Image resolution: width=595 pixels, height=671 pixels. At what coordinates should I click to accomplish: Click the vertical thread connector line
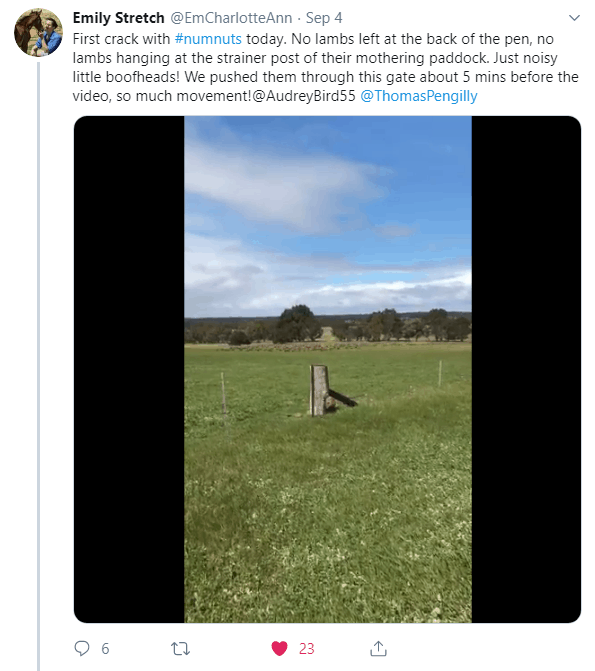click(39, 366)
